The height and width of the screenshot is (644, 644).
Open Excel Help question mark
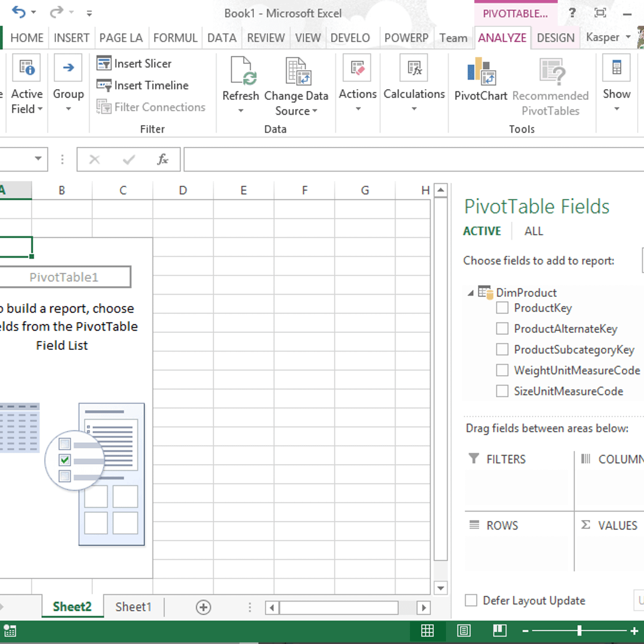click(572, 12)
